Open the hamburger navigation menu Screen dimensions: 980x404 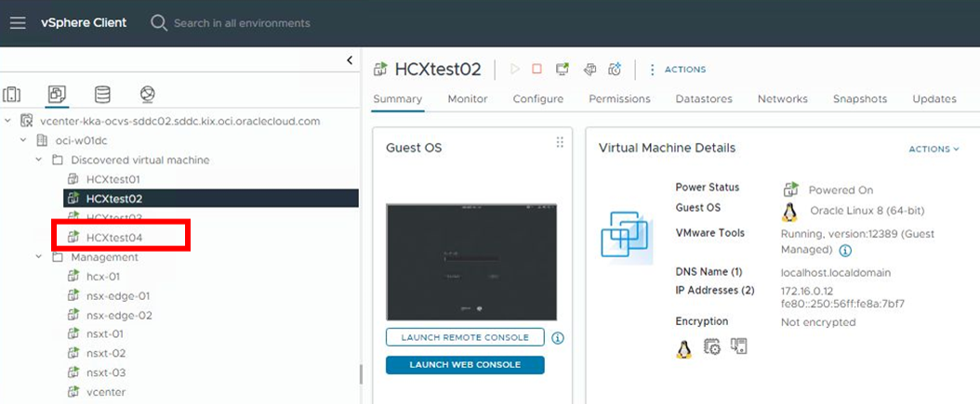coord(18,22)
